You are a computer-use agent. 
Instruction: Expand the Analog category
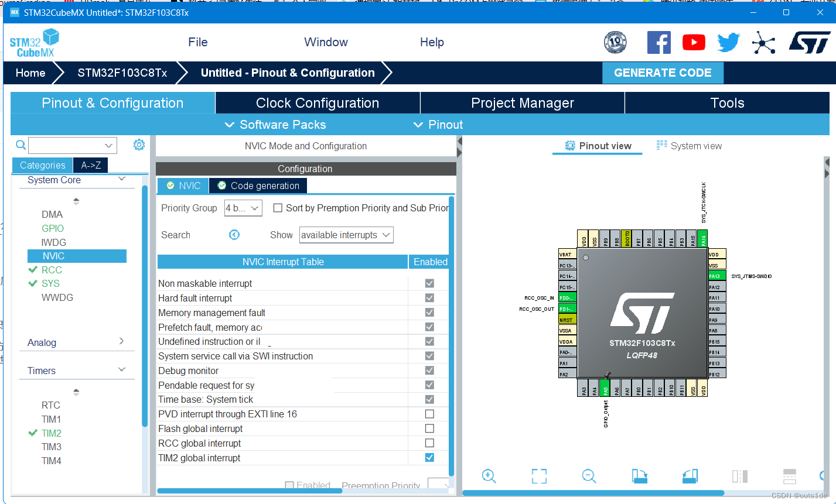(122, 341)
